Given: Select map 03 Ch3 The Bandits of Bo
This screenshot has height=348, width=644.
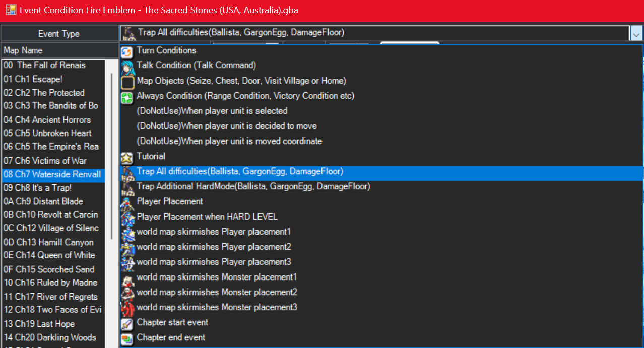Looking at the screenshot, I should pos(53,106).
